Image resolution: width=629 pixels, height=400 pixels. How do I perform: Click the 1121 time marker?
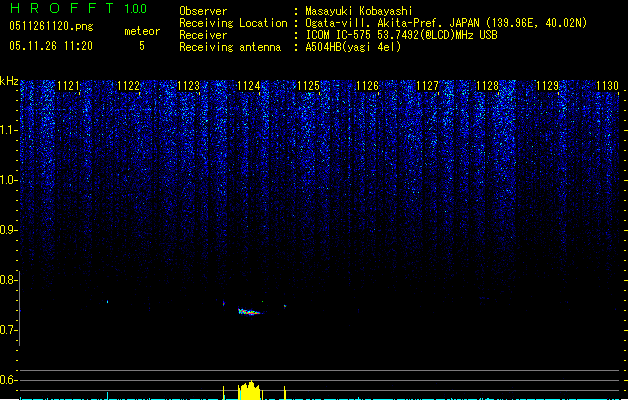69,86
